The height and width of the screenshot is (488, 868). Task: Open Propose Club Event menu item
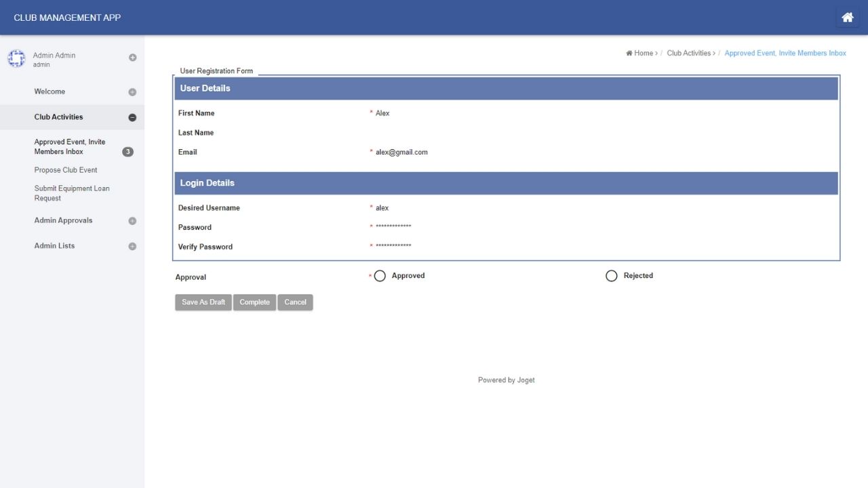click(66, 170)
